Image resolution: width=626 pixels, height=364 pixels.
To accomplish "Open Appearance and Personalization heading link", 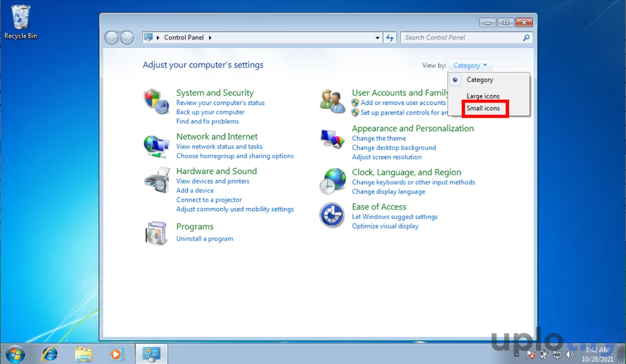I will (413, 128).
